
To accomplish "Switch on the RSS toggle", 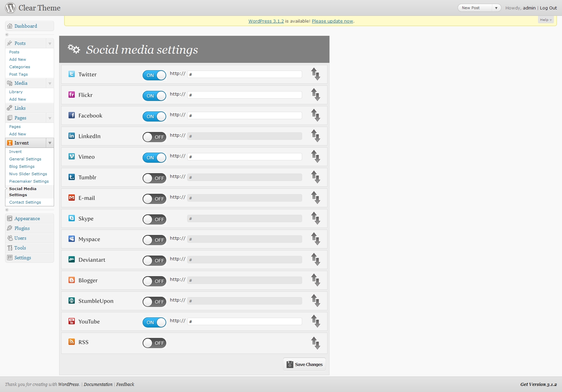I will [x=154, y=343].
